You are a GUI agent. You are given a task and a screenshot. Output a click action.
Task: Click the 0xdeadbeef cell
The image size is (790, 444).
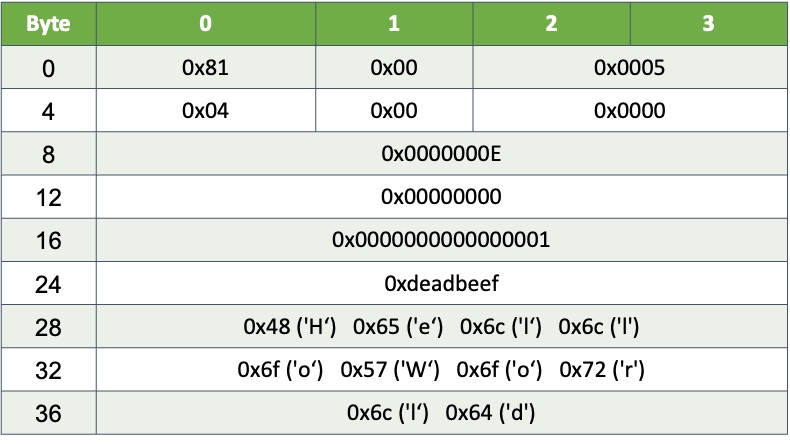[441, 283]
